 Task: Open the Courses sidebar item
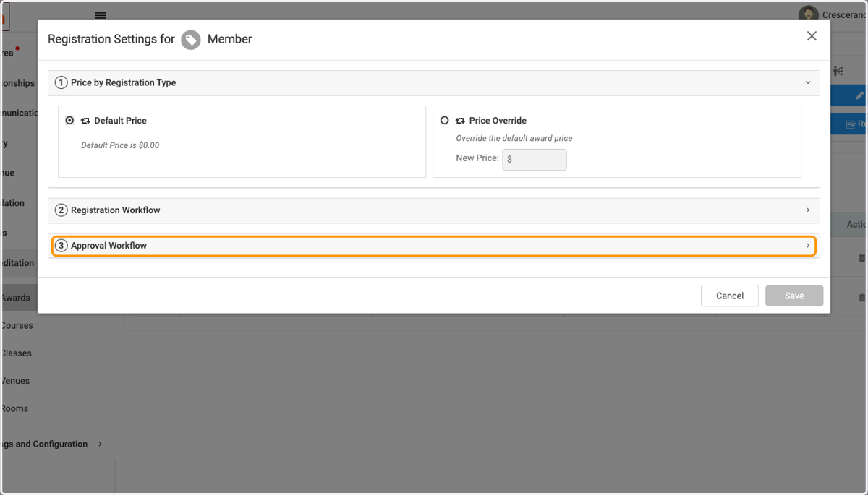17,325
